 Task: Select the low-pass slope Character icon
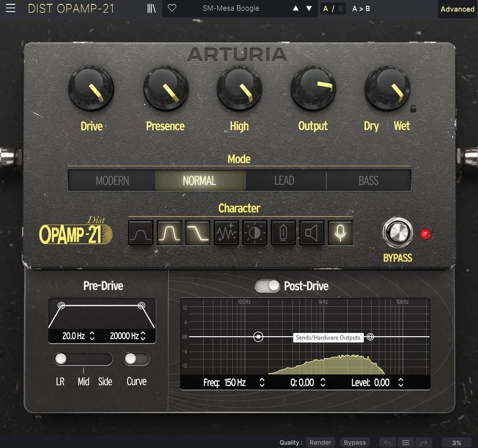point(197,233)
